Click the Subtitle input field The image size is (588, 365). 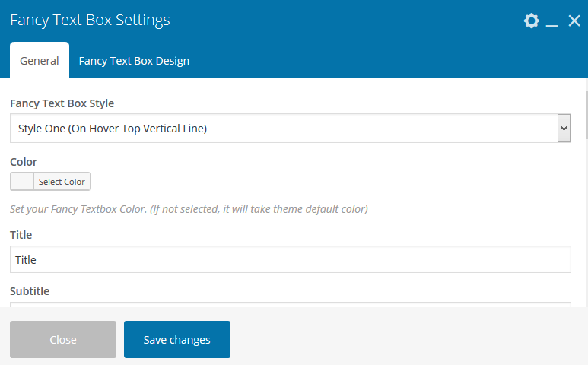point(291,305)
